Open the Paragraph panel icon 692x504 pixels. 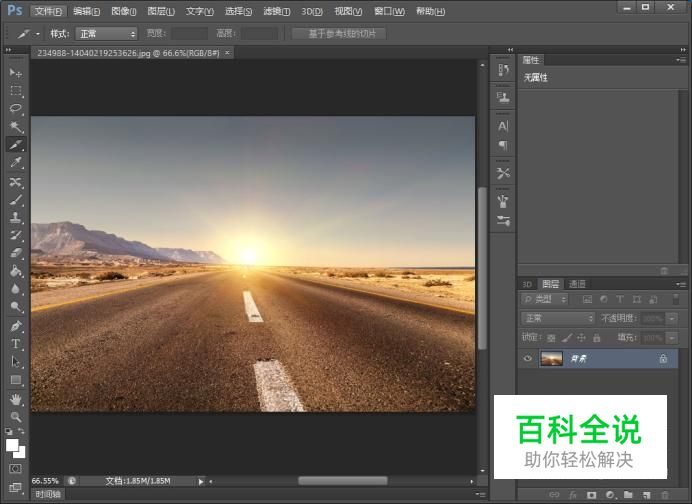[x=503, y=145]
